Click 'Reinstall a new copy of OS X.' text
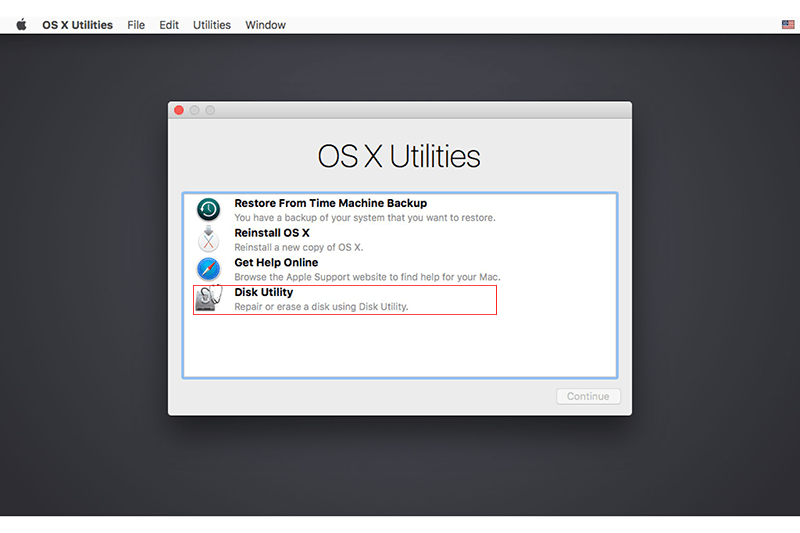 [298, 247]
